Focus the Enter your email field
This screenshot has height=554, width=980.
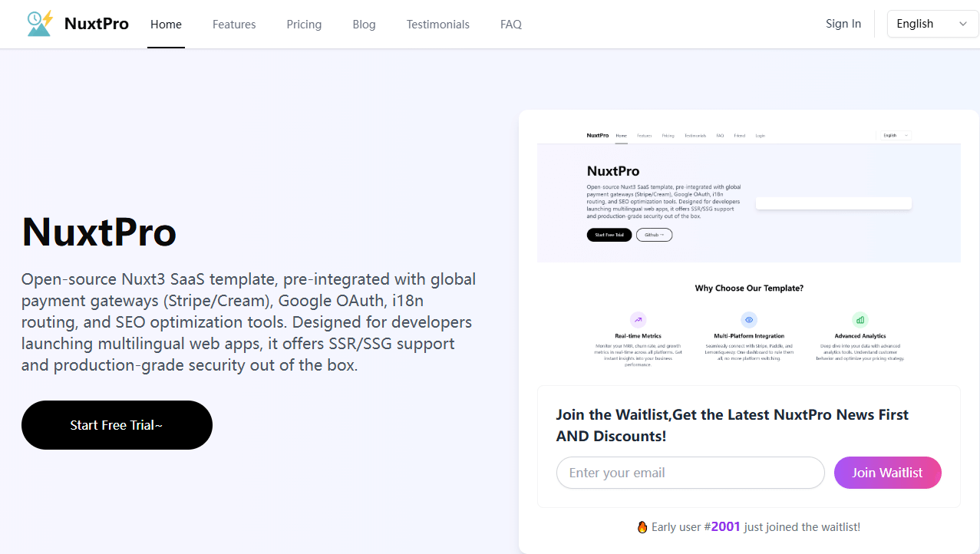pos(690,473)
